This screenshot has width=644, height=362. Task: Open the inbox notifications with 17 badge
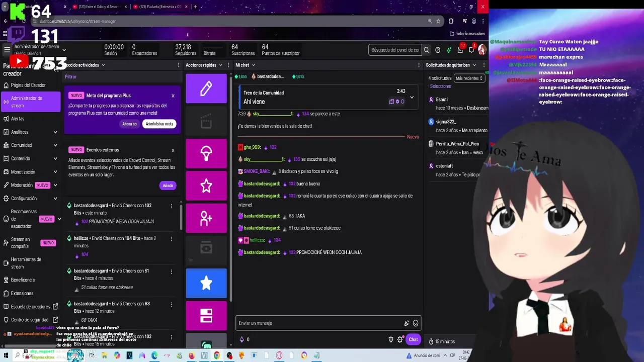[x=460, y=50]
